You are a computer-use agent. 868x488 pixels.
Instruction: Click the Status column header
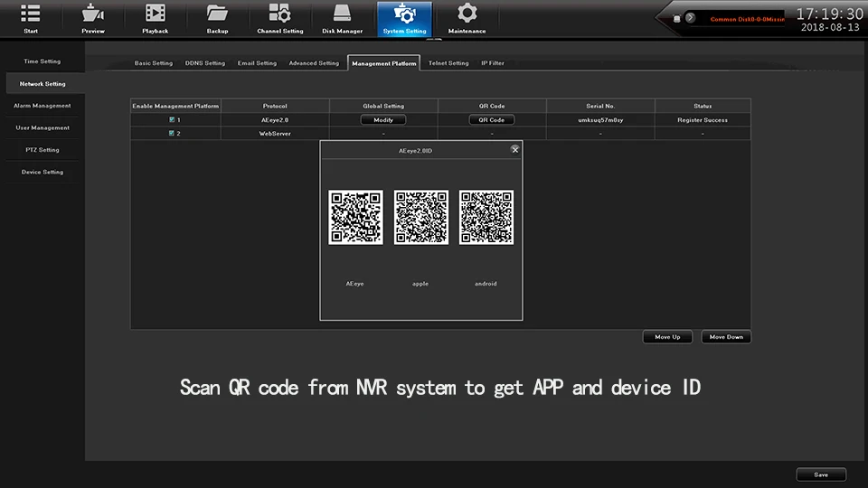coord(703,106)
